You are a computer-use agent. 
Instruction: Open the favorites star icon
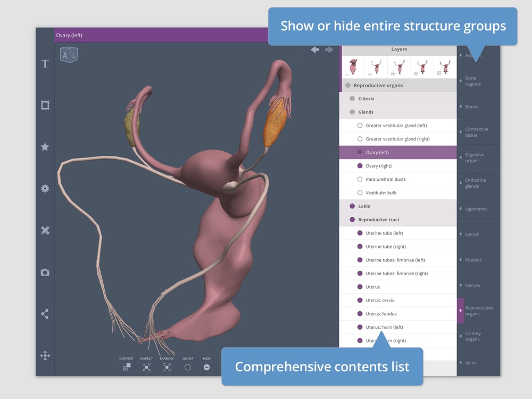coord(45,147)
